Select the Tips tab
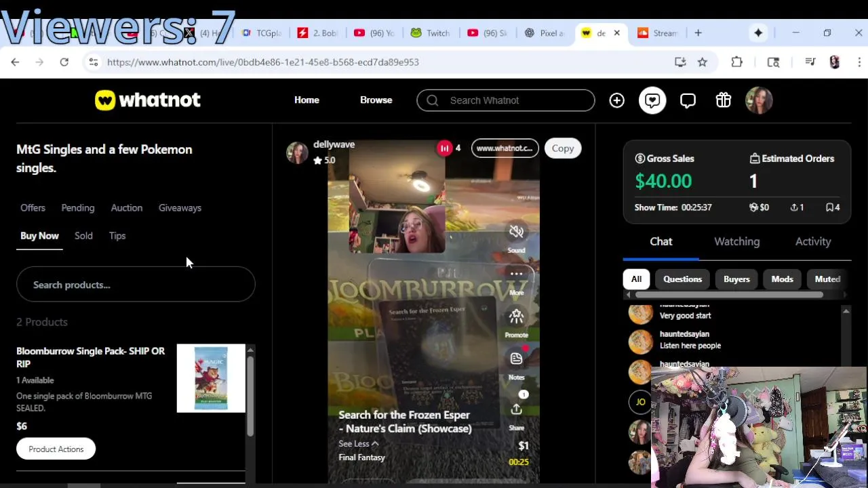The image size is (868, 488). coord(117,236)
